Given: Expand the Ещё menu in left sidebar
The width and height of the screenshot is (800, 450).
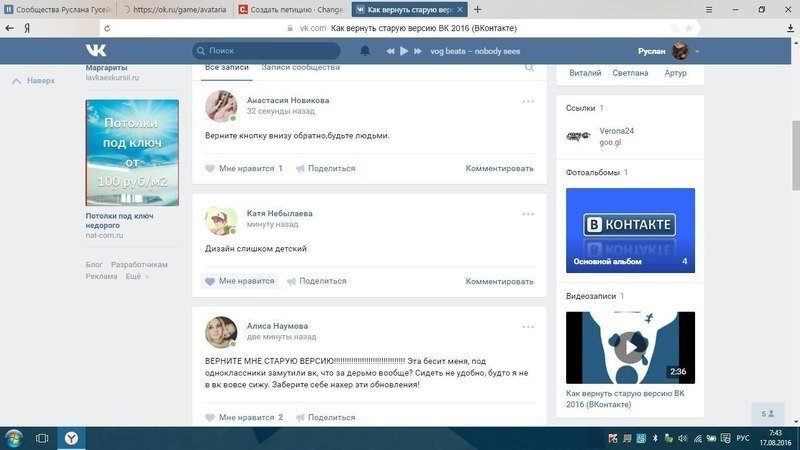Looking at the screenshot, I should (x=133, y=276).
